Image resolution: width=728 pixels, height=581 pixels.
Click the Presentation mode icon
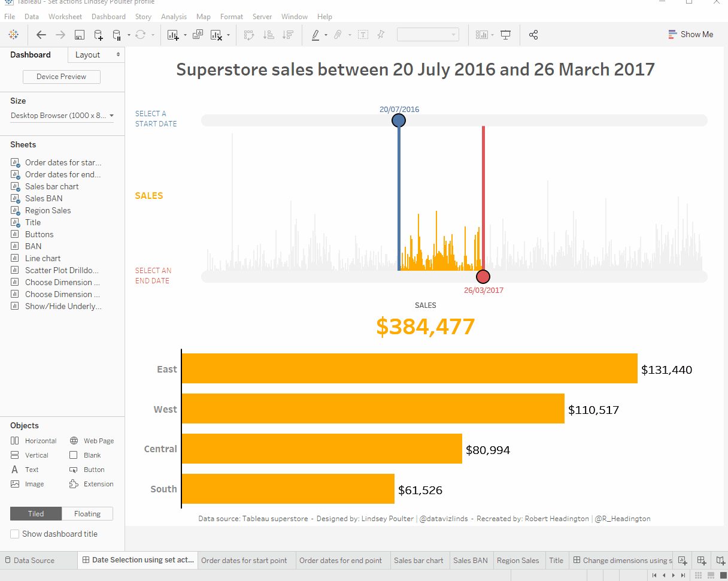506,35
